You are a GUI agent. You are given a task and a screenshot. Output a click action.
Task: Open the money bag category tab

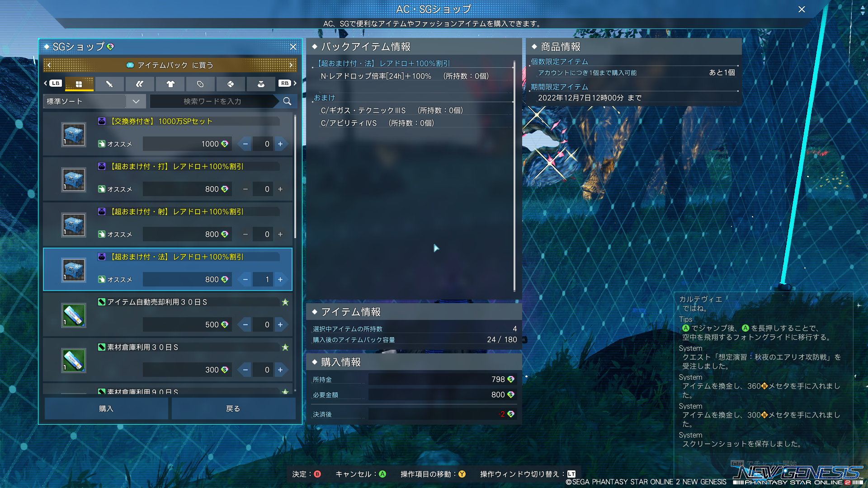tap(261, 84)
